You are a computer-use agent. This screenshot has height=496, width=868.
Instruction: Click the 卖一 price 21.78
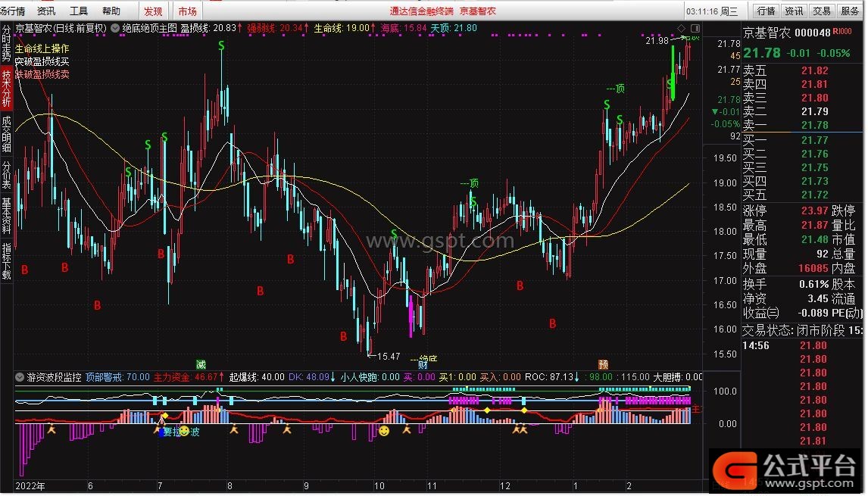pos(815,125)
